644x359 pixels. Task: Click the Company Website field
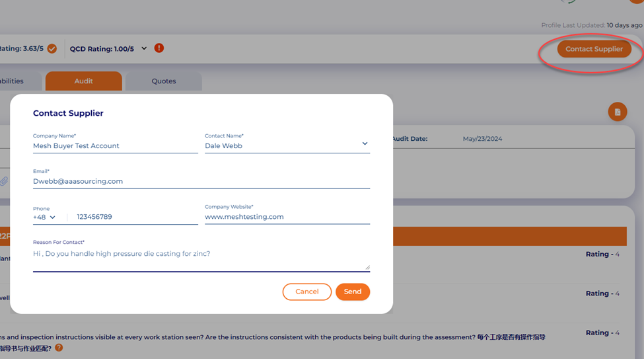pyautogui.click(x=287, y=217)
